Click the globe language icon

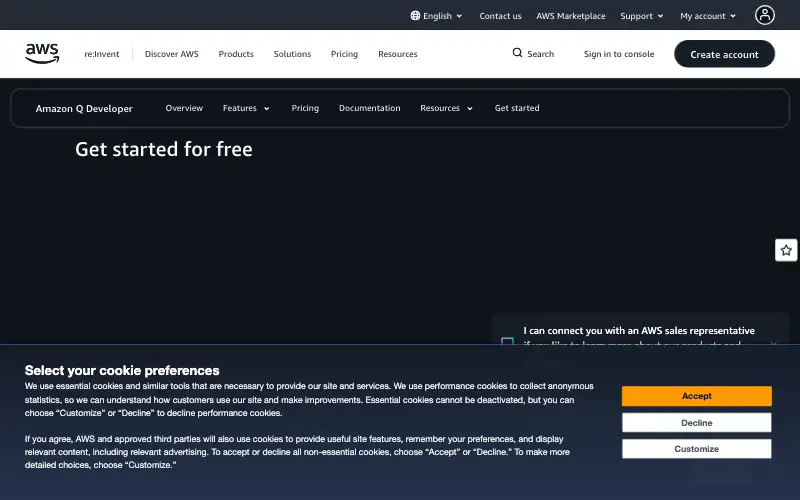[x=415, y=16]
